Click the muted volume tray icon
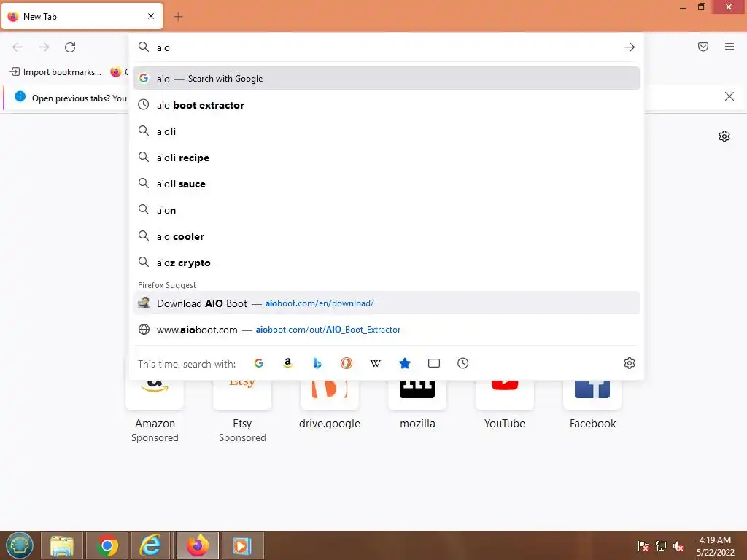 click(x=678, y=546)
